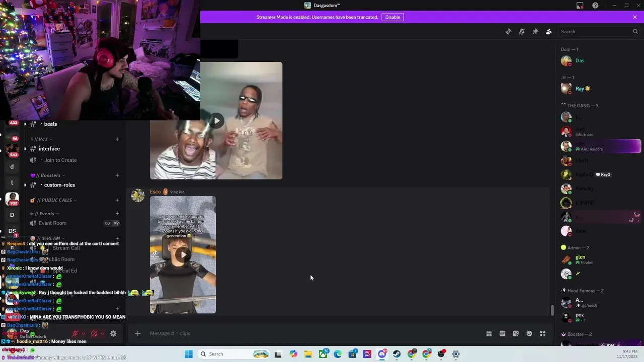Open the emoji picker
The image size is (644, 362).
click(x=529, y=333)
